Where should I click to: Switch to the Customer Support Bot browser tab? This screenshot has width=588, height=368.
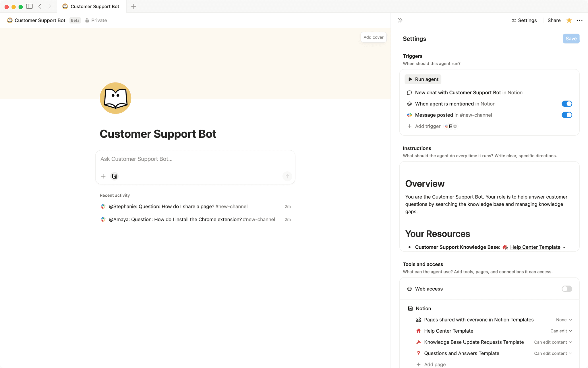pos(91,6)
